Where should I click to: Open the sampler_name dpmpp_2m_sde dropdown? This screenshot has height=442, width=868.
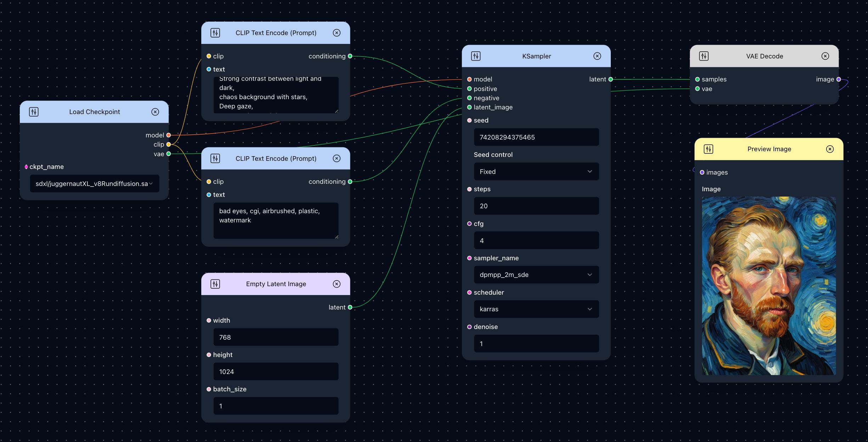coord(536,275)
